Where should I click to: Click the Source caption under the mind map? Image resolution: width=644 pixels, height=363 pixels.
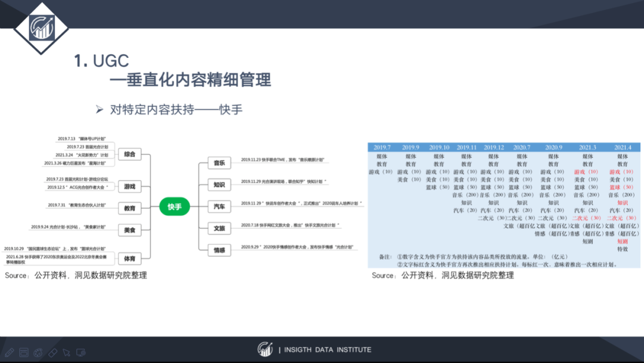(x=76, y=275)
